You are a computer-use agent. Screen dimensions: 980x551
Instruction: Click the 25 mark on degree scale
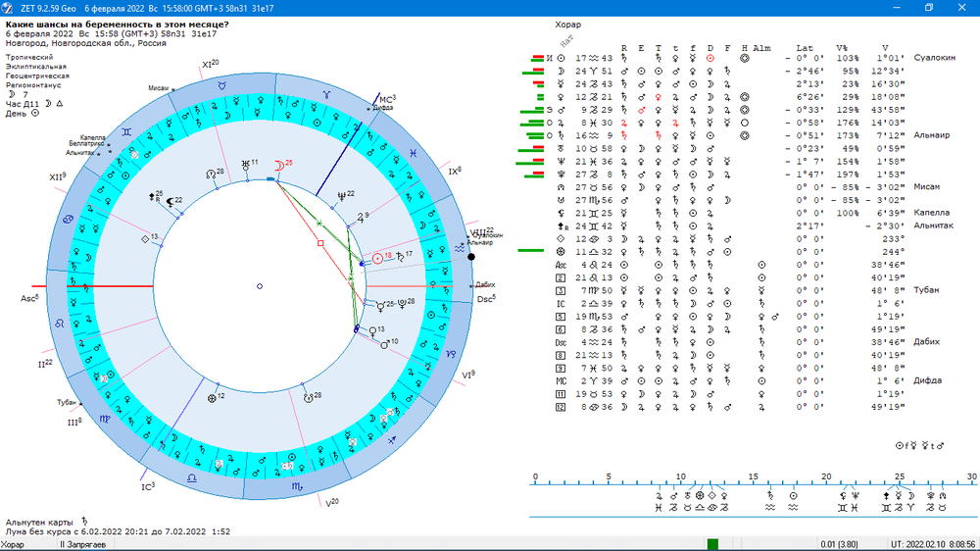tap(899, 476)
